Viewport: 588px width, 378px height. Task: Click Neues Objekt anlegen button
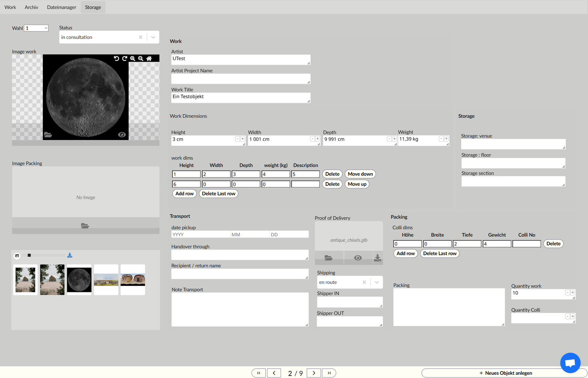pos(505,373)
